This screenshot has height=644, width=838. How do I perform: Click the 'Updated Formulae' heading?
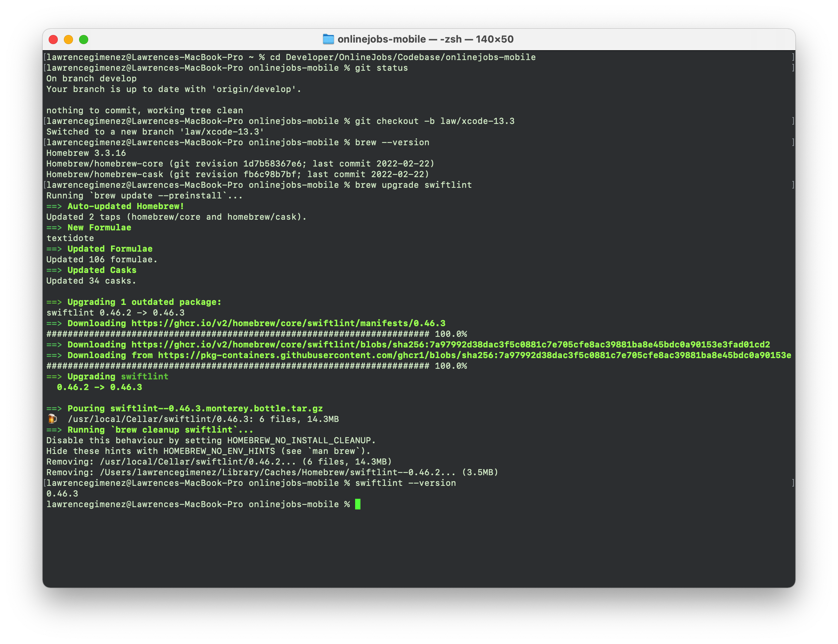pos(110,249)
